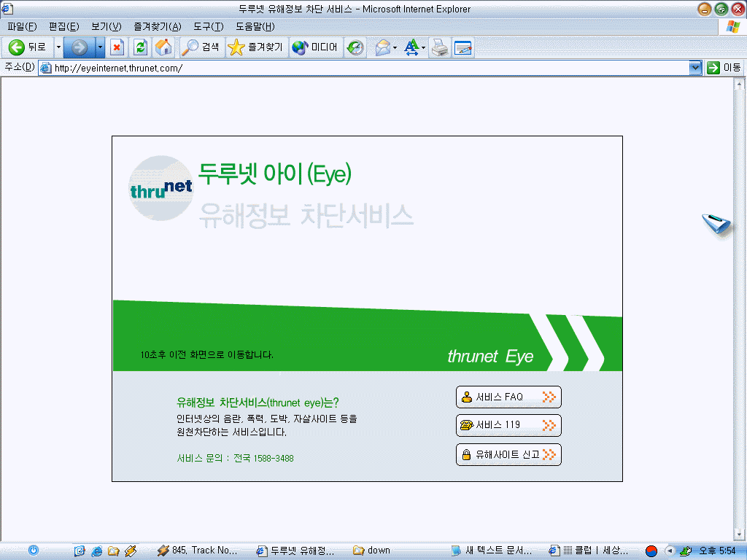
Task: Click the Forward arrow button
Action: [79, 47]
